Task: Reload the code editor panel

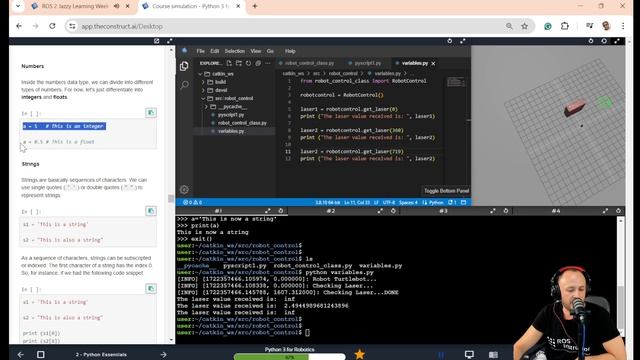Action: tap(450, 41)
